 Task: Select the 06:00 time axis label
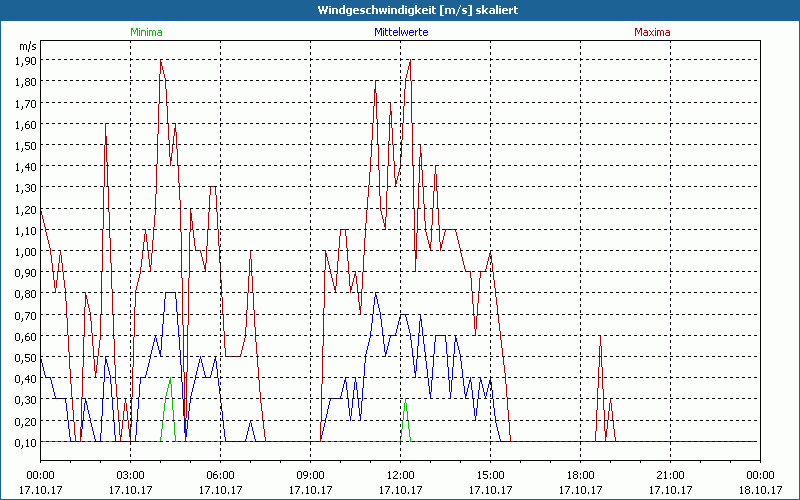(220, 475)
